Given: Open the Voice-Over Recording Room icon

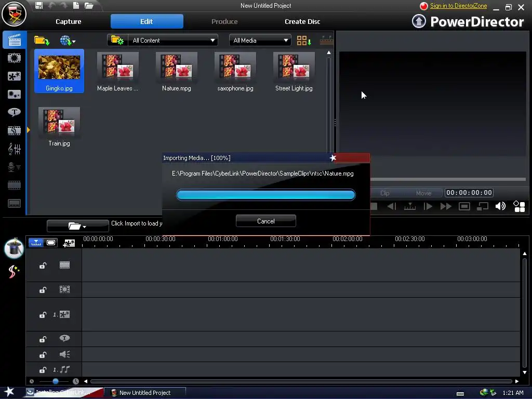Looking at the screenshot, I should pyautogui.click(x=14, y=167).
